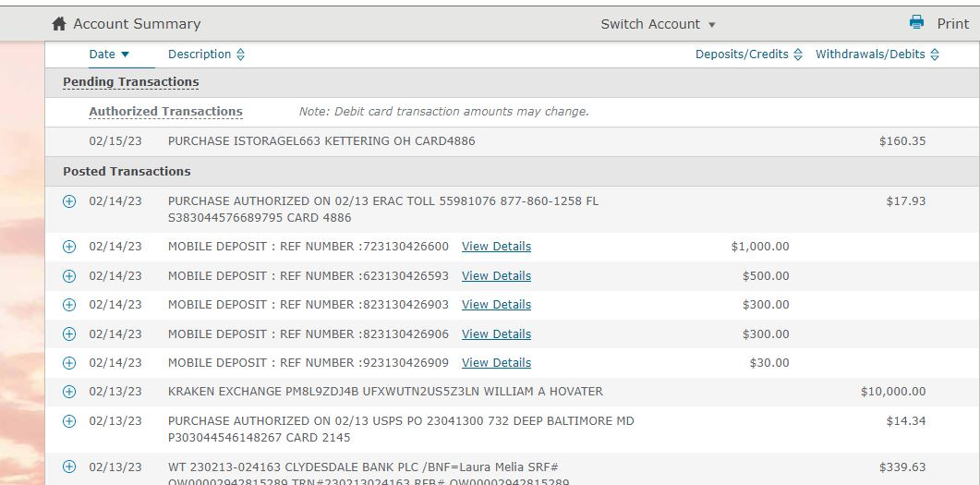Click the debit card amounts note text
This screenshot has width=980, height=485.
click(443, 112)
